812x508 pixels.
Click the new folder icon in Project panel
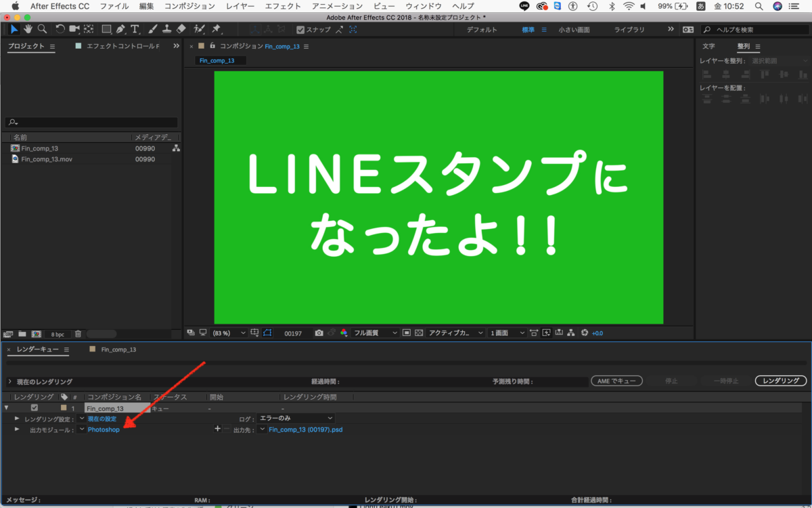tap(22, 334)
